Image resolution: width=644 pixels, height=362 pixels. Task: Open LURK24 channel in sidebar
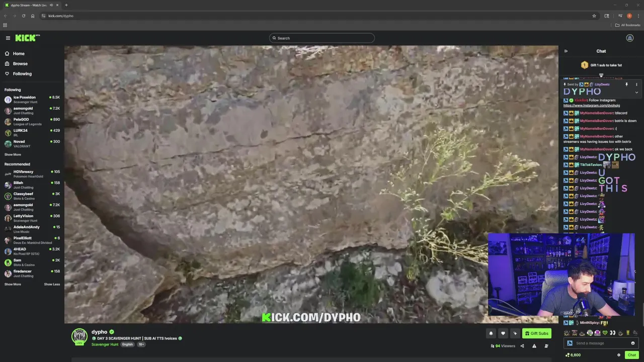32,133
